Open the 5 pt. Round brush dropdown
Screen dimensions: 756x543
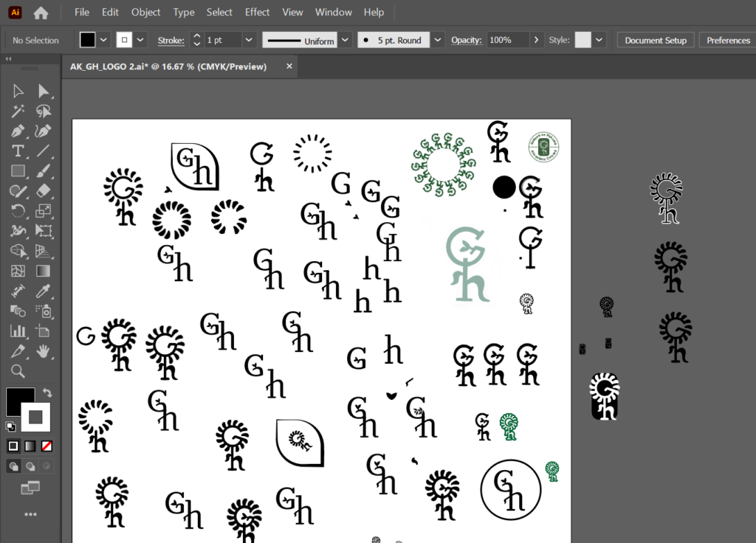[438, 40]
